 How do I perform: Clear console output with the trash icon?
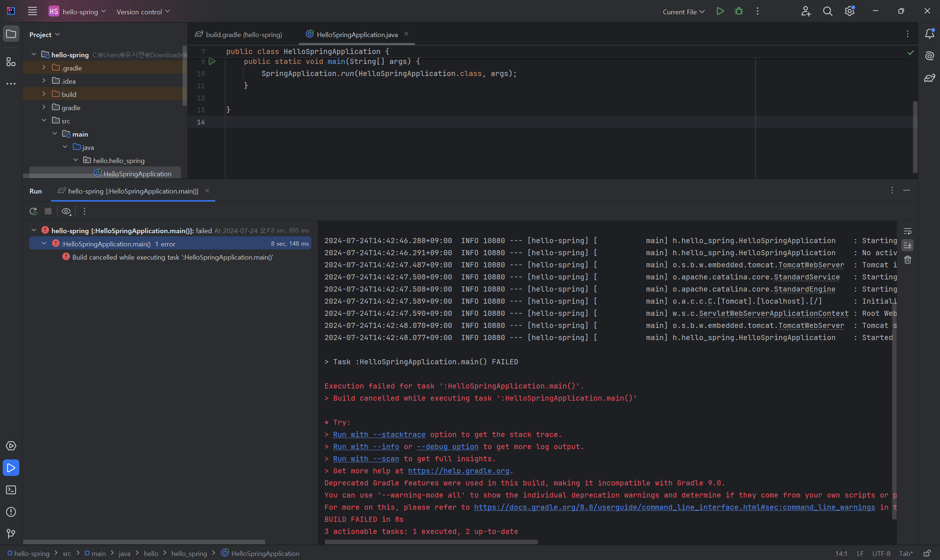point(908,260)
